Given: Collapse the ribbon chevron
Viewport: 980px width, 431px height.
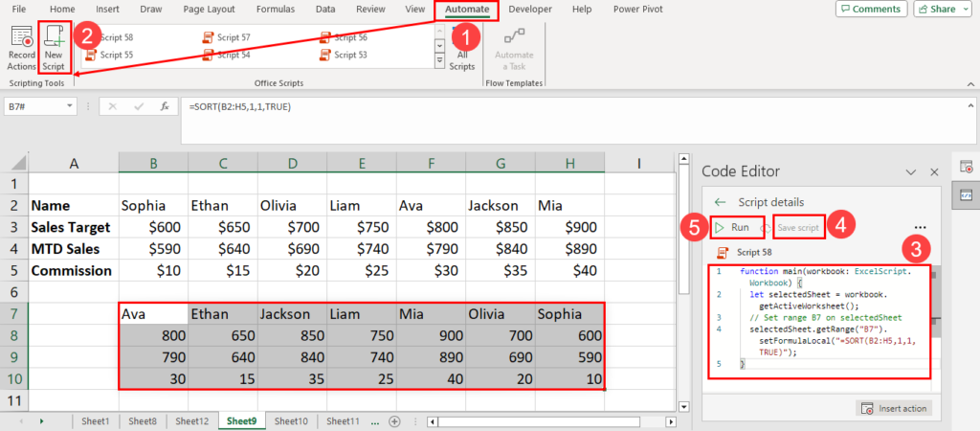Looking at the screenshot, I should [x=970, y=84].
